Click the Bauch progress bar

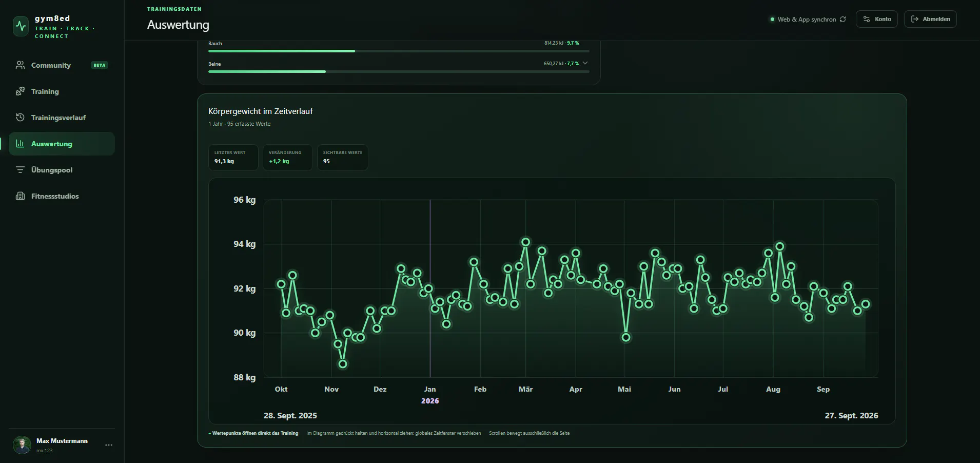pyautogui.click(x=399, y=51)
